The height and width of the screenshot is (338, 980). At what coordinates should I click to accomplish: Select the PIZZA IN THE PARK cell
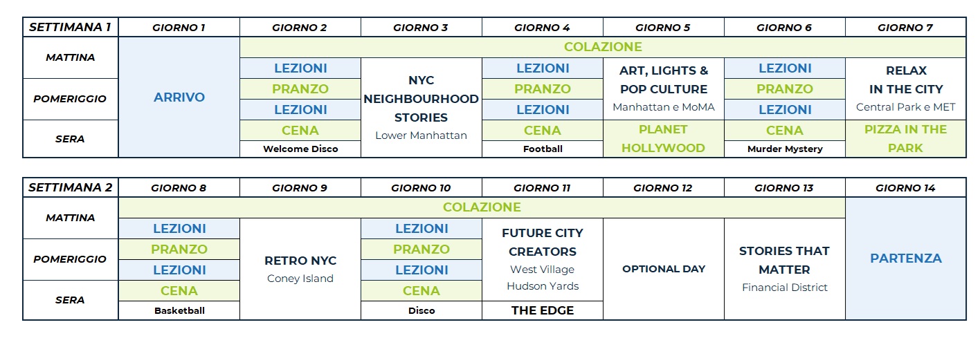(905, 138)
